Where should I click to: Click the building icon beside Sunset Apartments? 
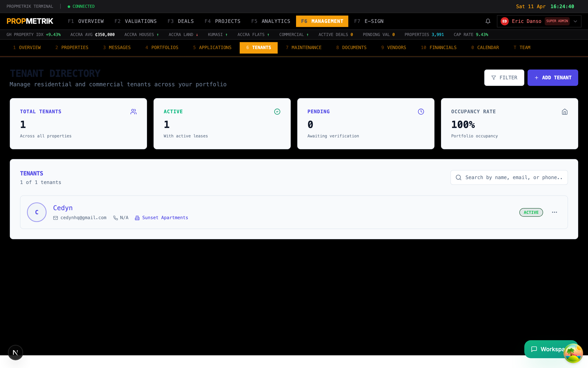137,218
